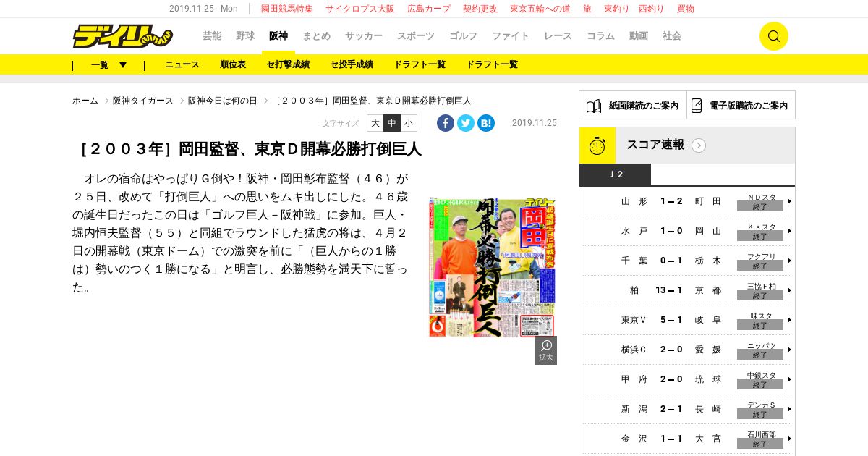Click 紙面購読のご案内 button
868x456 pixels.
633,105
